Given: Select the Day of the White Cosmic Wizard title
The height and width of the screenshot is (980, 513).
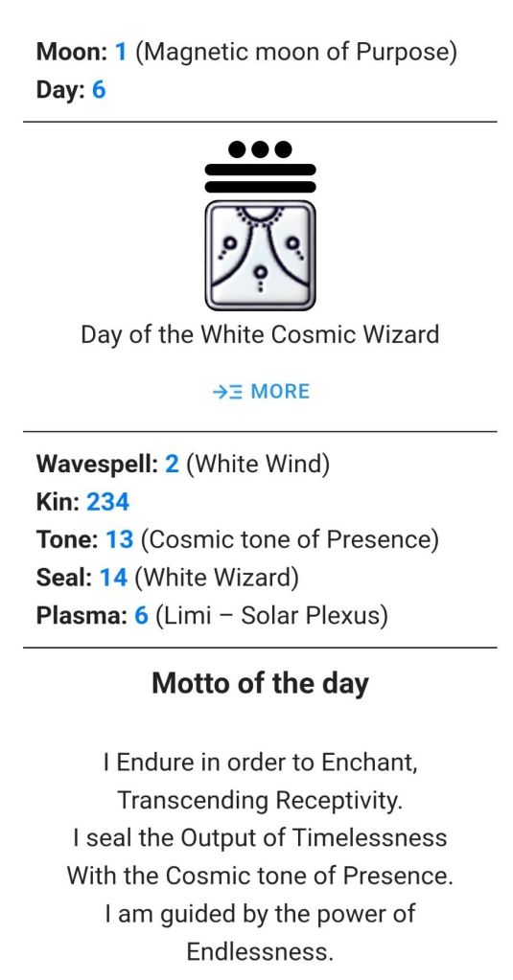Looking at the screenshot, I should point(260,334).
